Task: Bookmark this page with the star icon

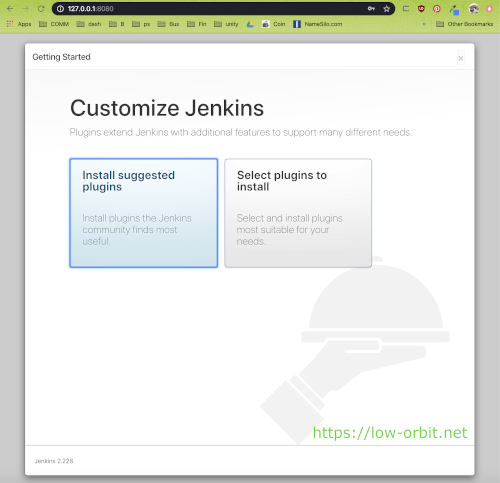Action: point(387,9)
